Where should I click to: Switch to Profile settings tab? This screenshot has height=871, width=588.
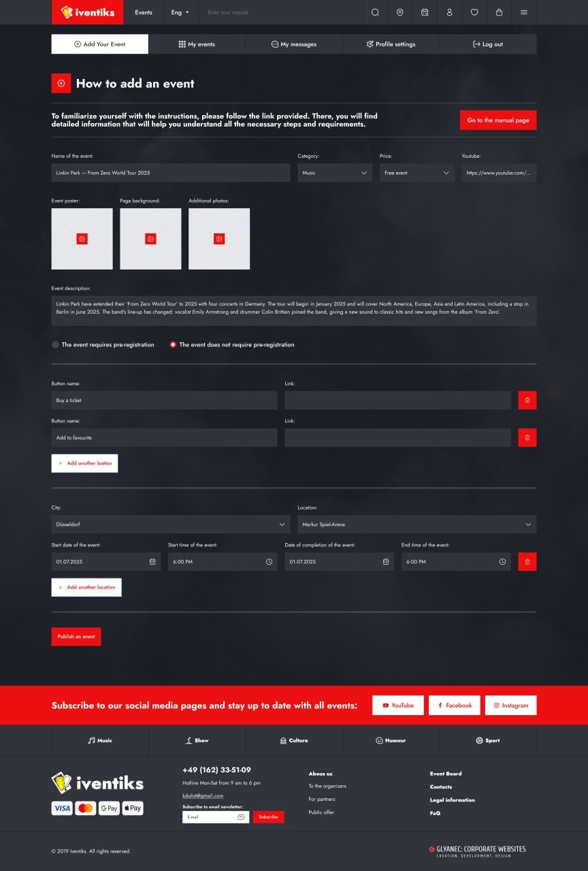[391, 44]
